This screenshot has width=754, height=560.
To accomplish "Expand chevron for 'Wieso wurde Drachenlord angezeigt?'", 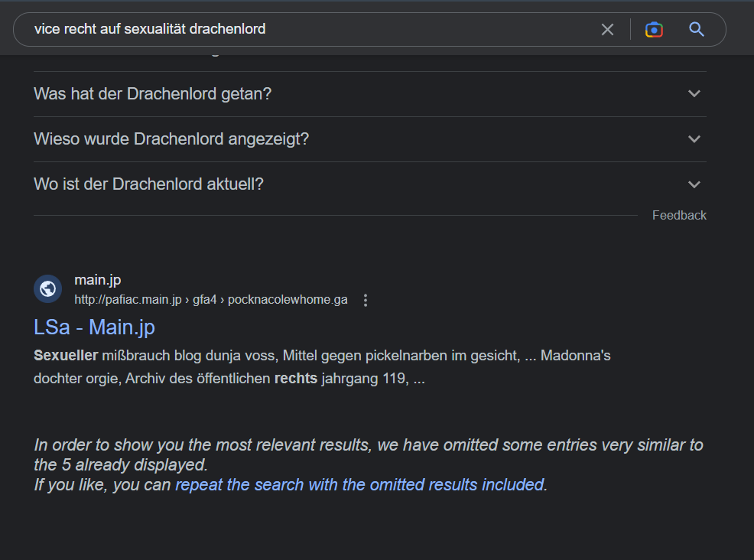I will [x=694, y=139].
